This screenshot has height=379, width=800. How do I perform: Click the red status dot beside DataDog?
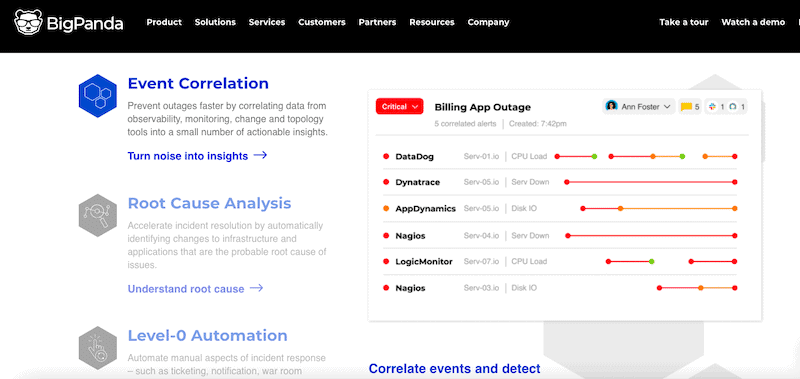386,157
